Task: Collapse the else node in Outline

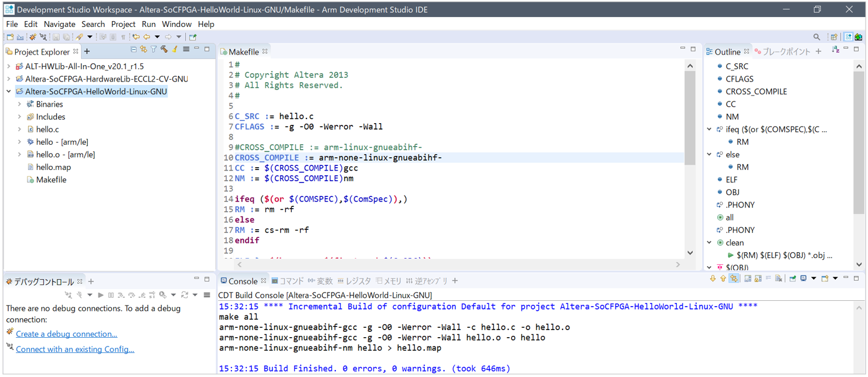Action: click(709, 155)
